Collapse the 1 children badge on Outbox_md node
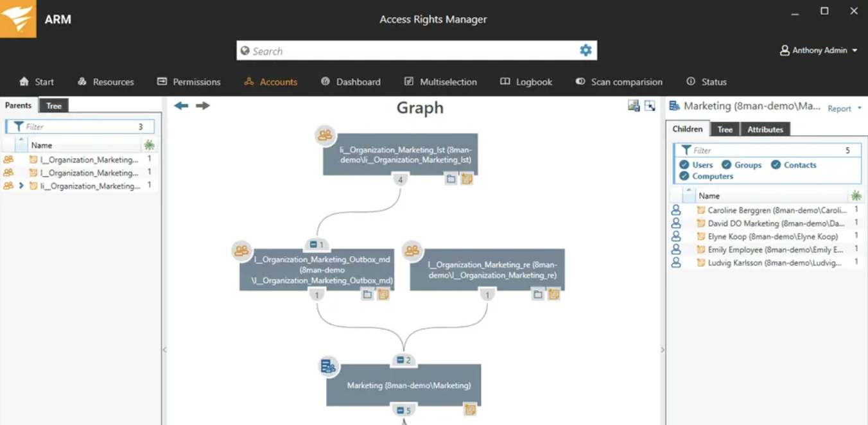 click(317, 244)
